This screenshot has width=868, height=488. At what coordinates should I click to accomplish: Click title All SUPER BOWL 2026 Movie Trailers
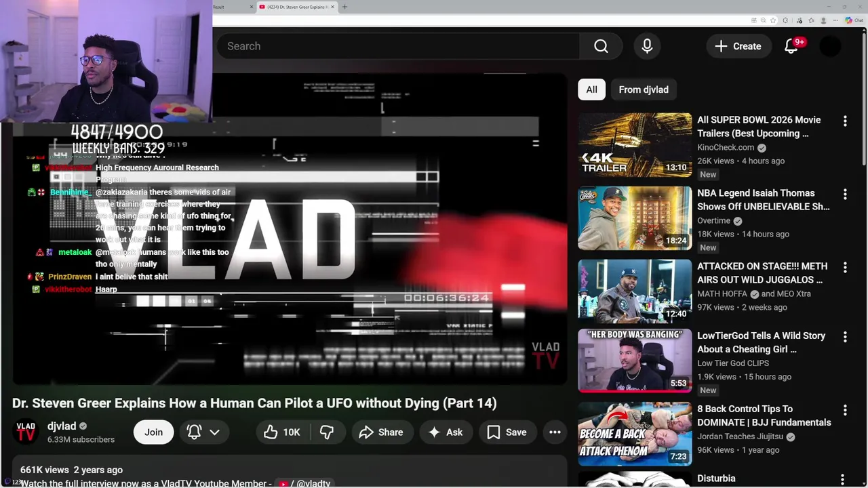click(x=759, y=127)
